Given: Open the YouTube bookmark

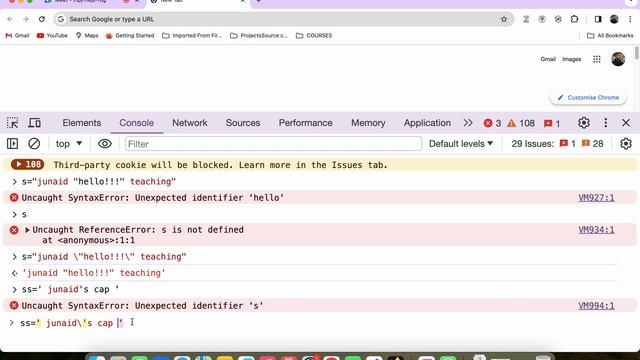Looking at the screenshot, I should click(x=52, y=36).
